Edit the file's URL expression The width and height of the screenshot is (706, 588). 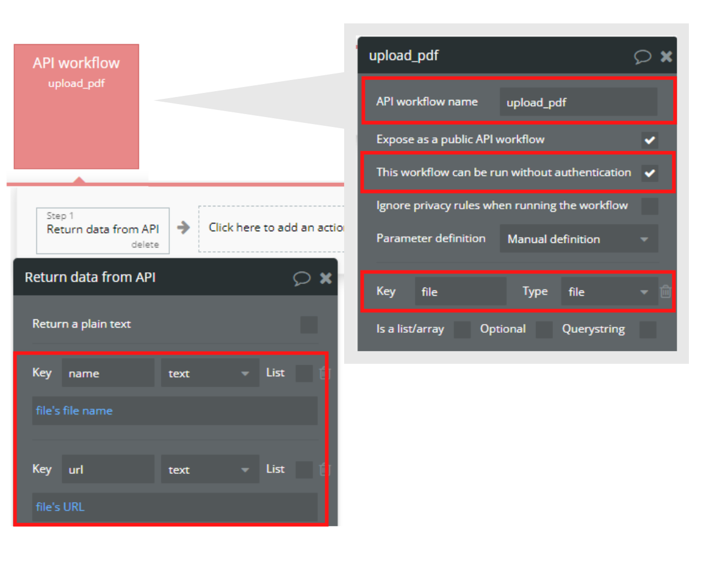coord(175,506)
